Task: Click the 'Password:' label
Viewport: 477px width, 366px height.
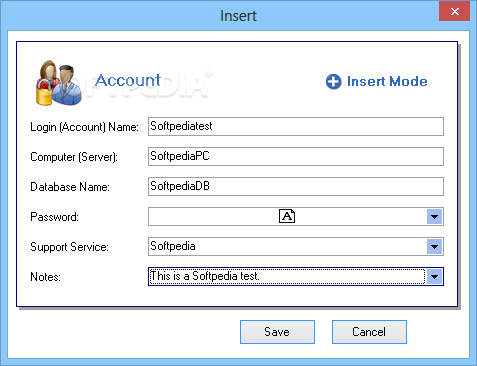Action: (54, 217)
